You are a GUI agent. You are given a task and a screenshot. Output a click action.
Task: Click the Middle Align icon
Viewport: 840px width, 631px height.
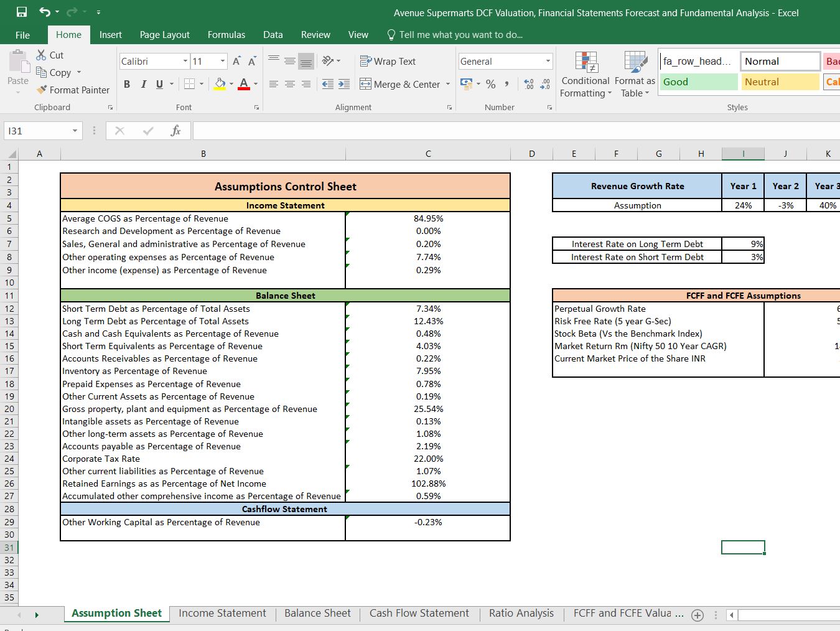[x=290, y=61]
